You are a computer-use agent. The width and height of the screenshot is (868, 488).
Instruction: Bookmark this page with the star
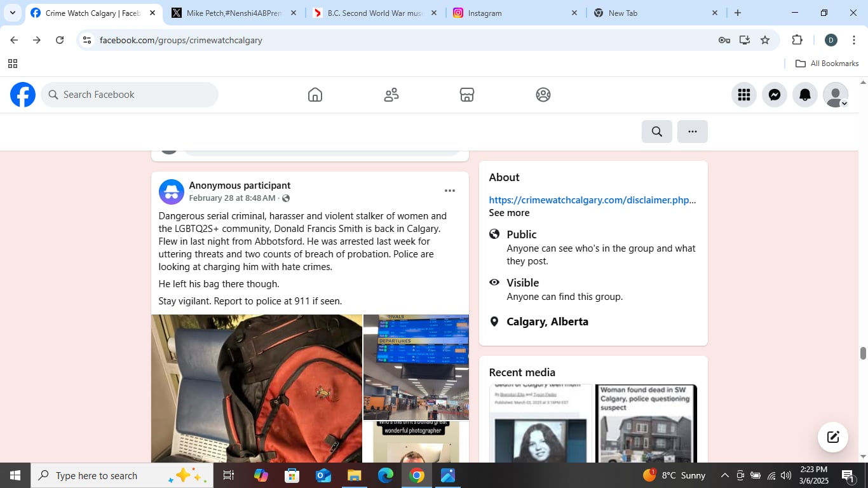point(765,40)
